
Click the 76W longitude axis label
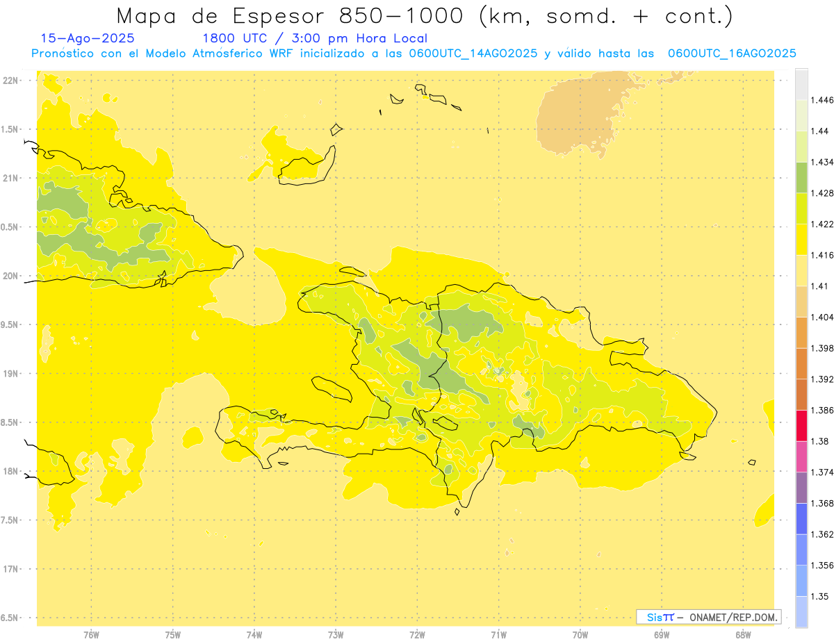point(90,634)
